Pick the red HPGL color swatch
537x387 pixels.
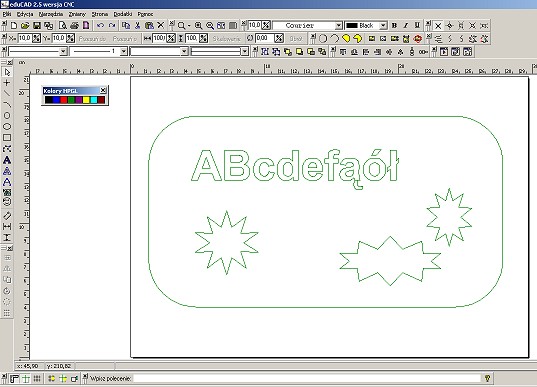[64, 100]
